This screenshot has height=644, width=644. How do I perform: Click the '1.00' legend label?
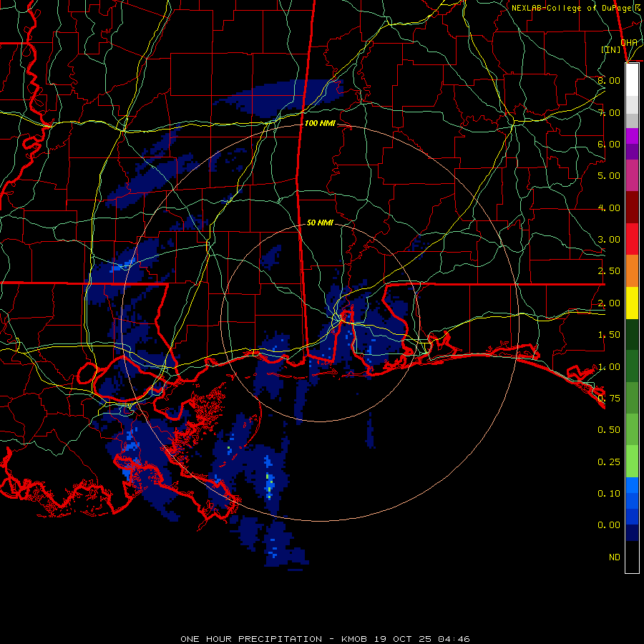tap(609, 367)
